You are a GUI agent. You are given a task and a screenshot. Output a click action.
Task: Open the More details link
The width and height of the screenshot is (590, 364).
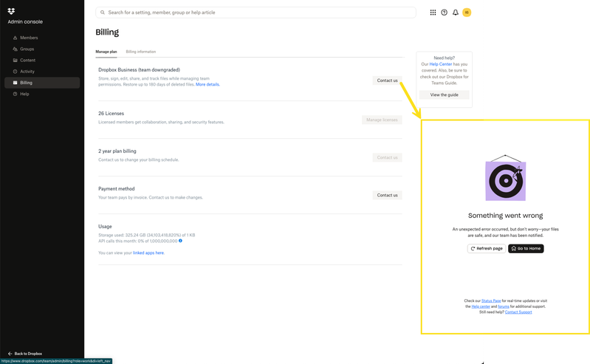click(x=207, y=85)
